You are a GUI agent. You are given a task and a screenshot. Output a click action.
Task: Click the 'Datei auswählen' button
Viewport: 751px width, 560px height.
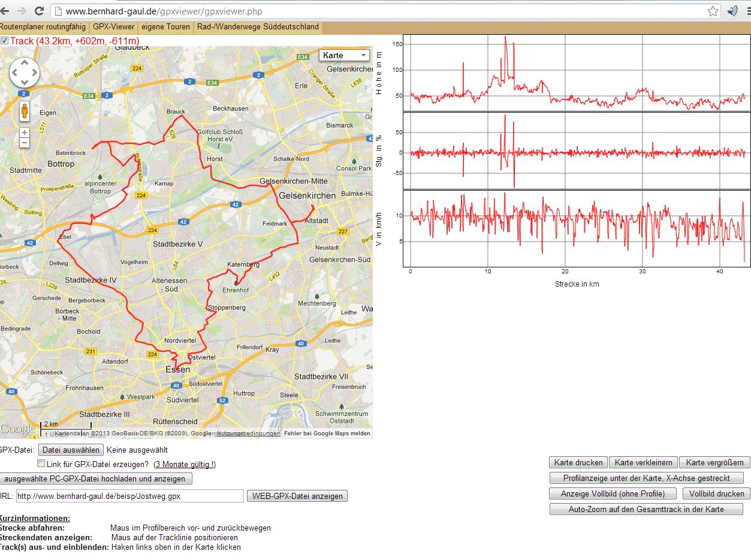pyautogui.click(x=71, y=450)
